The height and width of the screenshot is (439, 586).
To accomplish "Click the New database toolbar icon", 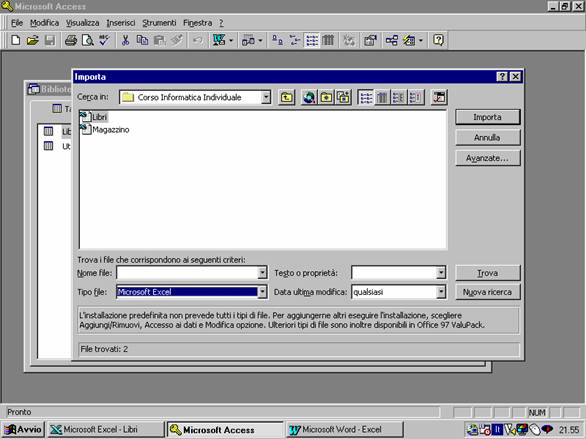I will click(16, 40).
